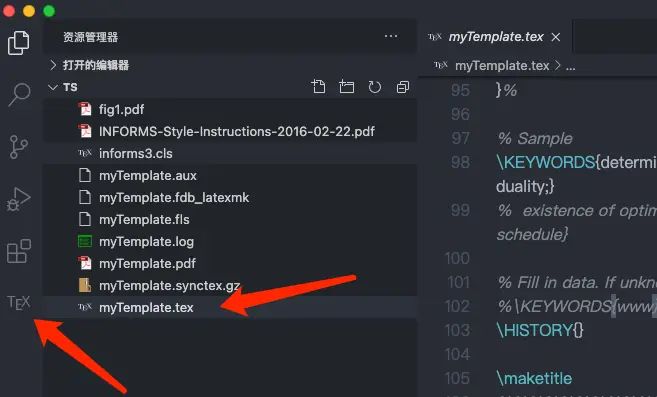Click myTemplate.tex in the breadcrumb
Image resolution: width=657 pixels, height=397 pixels.
point(502,66)
